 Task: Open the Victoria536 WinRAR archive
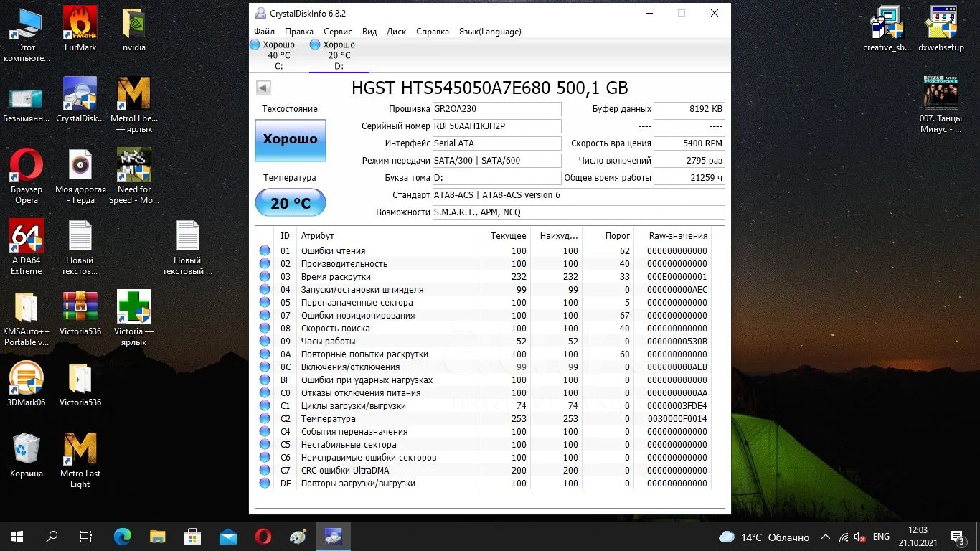point(80,314)
